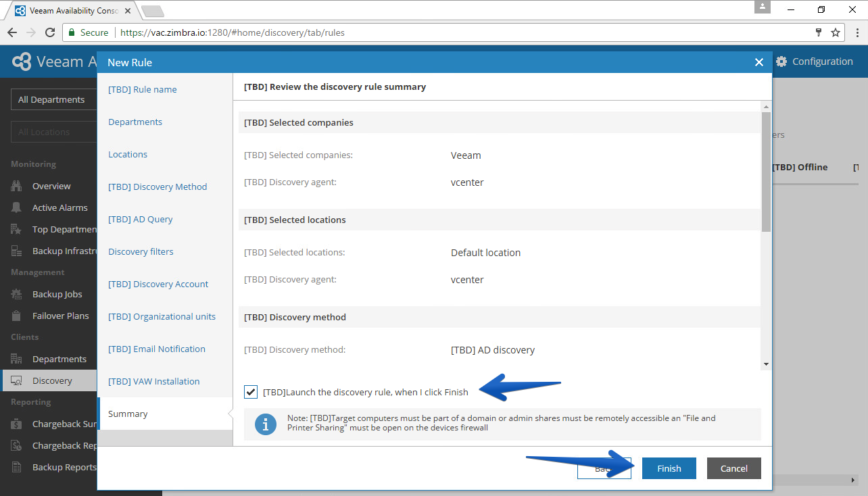Viewport: 868px width, 496px height.
Task: Select the Discovery icon in sidebar
Action: coord(17,381)
